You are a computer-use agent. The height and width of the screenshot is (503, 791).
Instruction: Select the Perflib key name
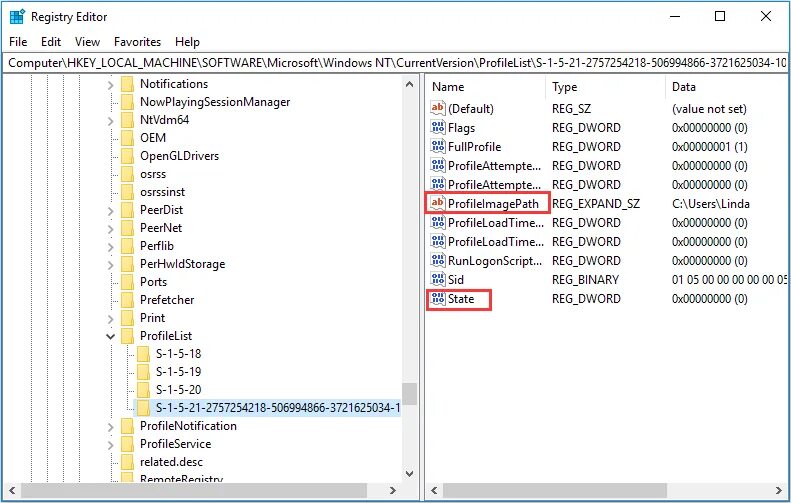coord(157,246)
